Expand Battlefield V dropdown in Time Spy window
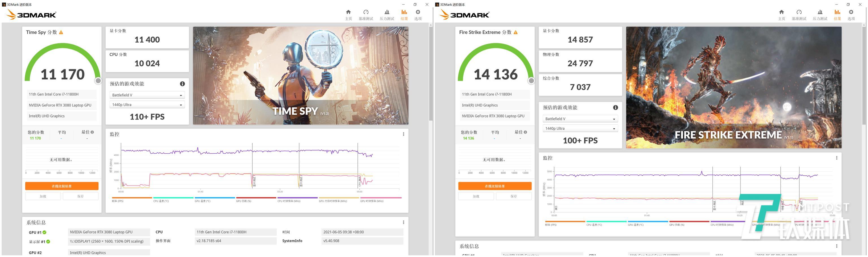This screenshot has height=257, width=868. click(147, 95)
